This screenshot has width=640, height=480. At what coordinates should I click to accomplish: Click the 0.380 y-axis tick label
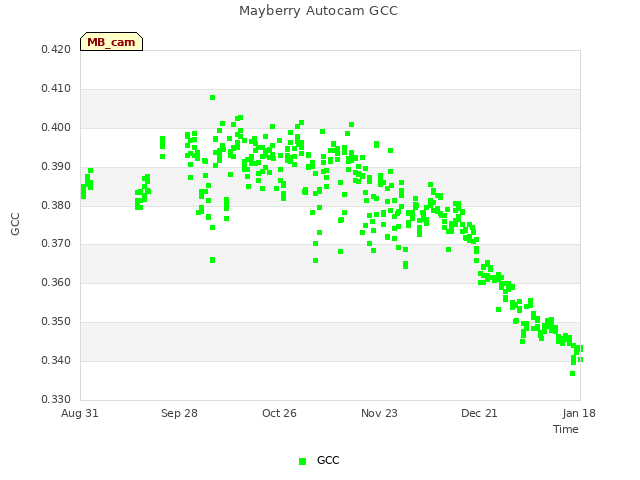pyautogui.click(x=56, y=205)
